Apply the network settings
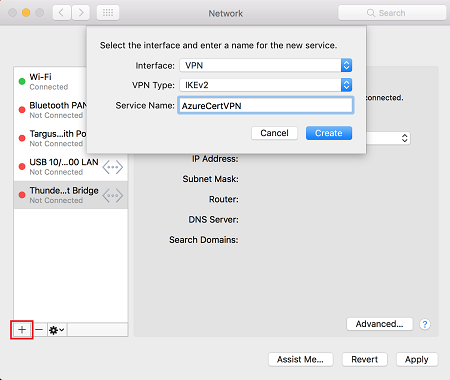This screenshot has width=450, height=380. tap(417, 359)
